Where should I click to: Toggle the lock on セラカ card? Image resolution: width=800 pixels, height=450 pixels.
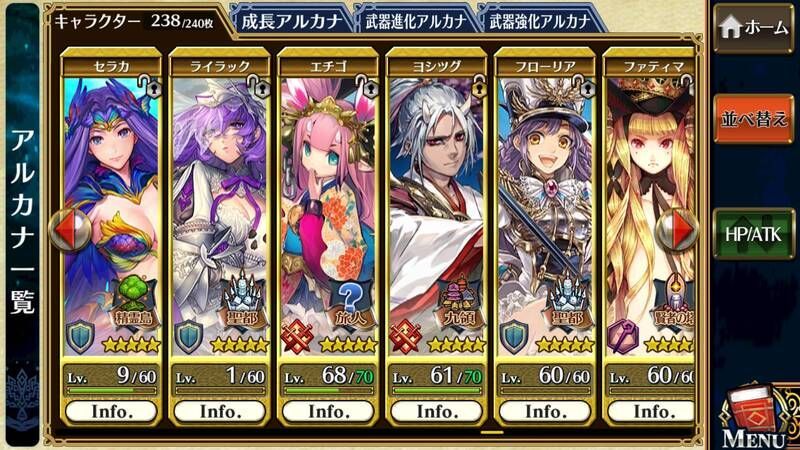tap(151, 85)
